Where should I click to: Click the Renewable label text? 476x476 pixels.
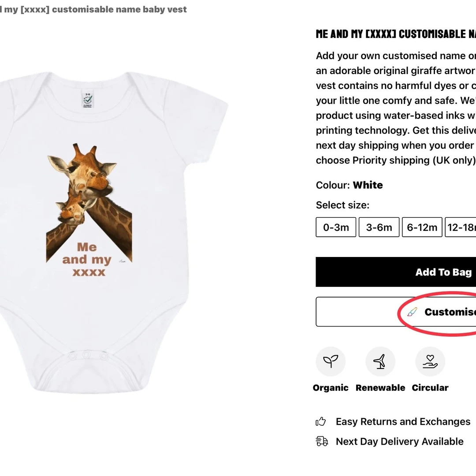tap(380, 388)
